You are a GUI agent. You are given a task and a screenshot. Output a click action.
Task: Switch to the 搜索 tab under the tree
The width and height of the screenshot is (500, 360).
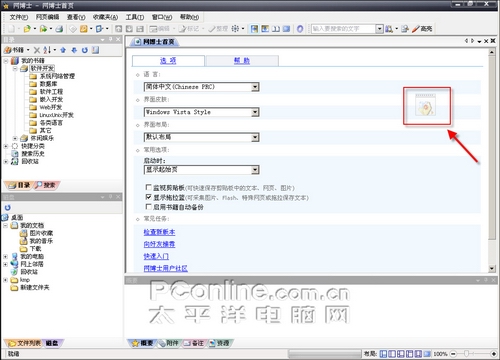point(46,185)
